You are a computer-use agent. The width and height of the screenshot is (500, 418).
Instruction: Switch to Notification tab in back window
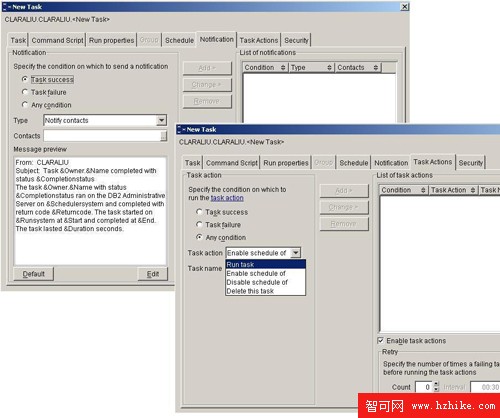217,39
